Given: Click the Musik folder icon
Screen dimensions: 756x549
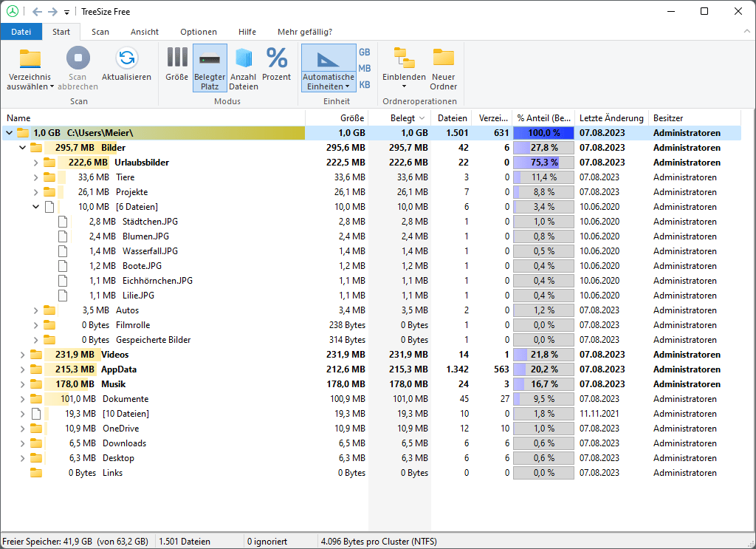Looking at the screenshot, I should coord(36,384).
